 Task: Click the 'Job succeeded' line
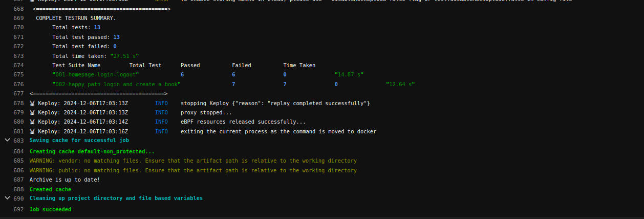pyautogui.click(x=51, y=210)
